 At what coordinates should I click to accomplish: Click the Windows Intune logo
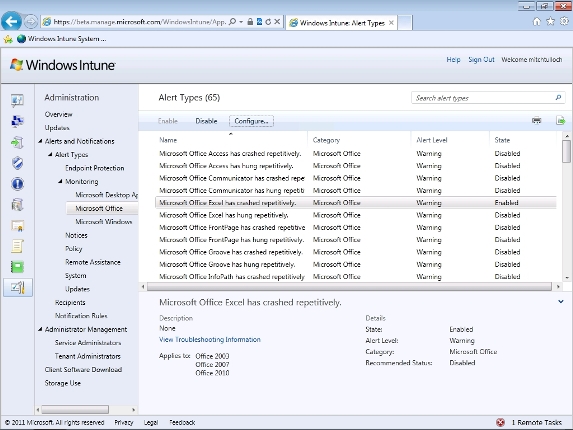[x=62, y=65]
